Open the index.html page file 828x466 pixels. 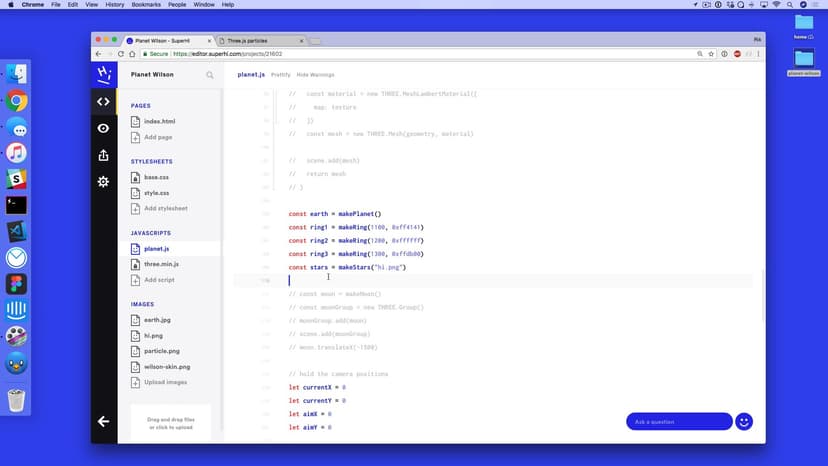coord(159,121)
